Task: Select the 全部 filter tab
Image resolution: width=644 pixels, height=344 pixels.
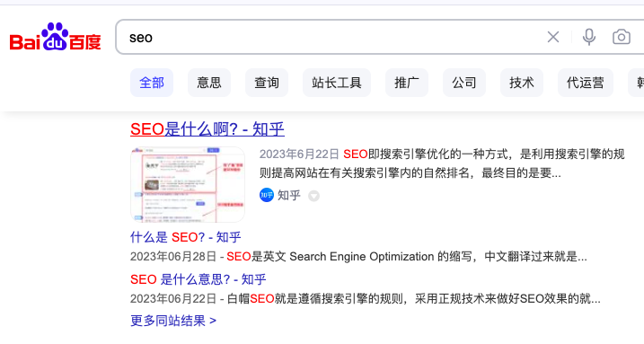Action: [152, 83]
